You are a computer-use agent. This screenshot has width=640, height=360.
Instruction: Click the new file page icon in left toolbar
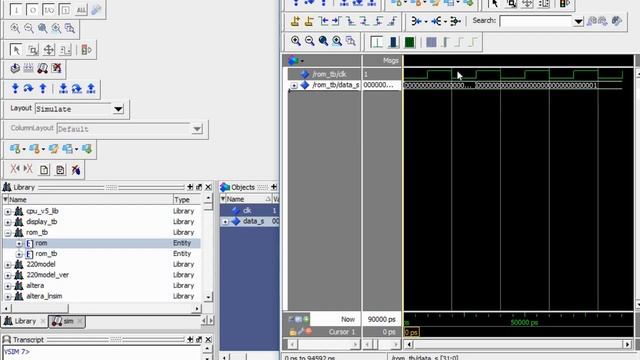point(44,169)
